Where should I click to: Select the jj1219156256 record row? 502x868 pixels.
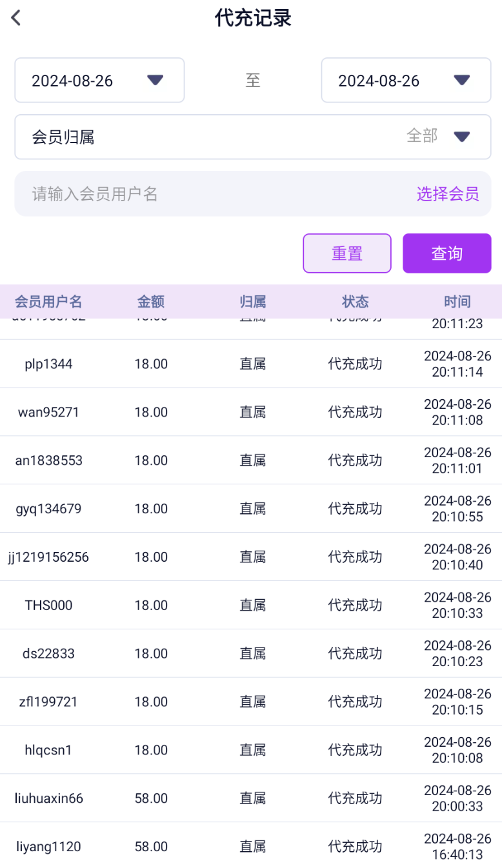click(251, 557)
